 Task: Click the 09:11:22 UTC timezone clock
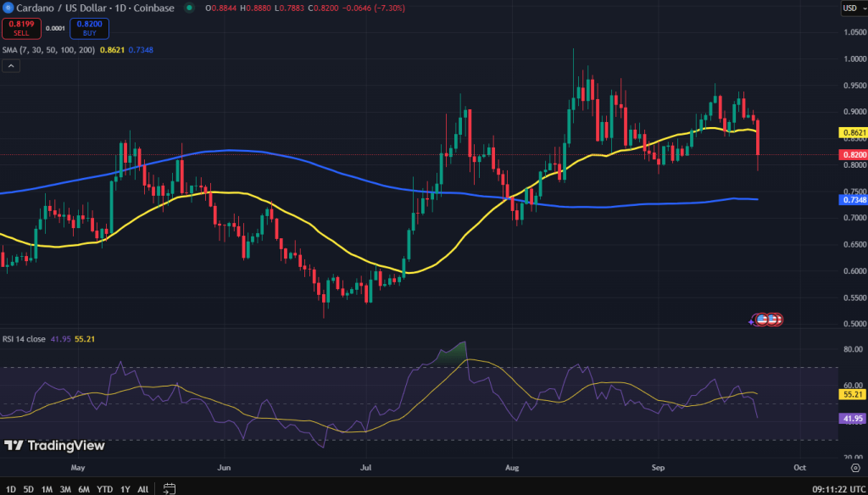click(838, 489)
